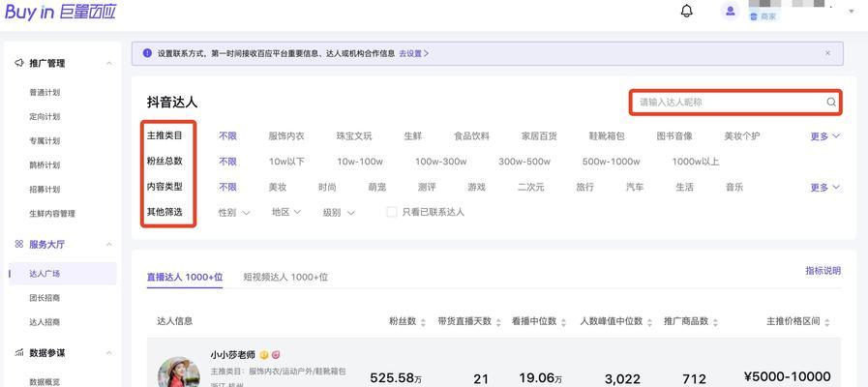Open 团长招商 in sidebar
Screen dimensions: 868x387
(45, 298)
